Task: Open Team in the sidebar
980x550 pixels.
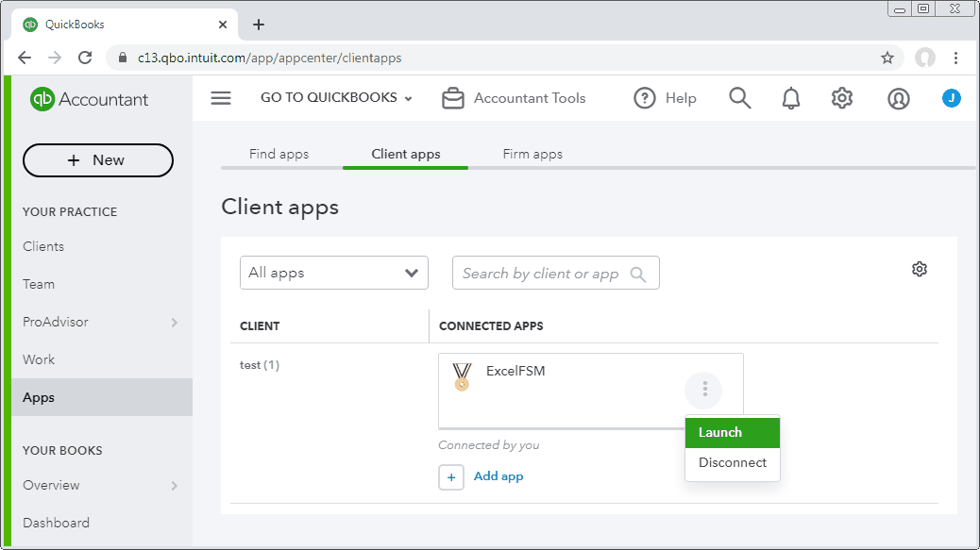Action: [39, 284]
